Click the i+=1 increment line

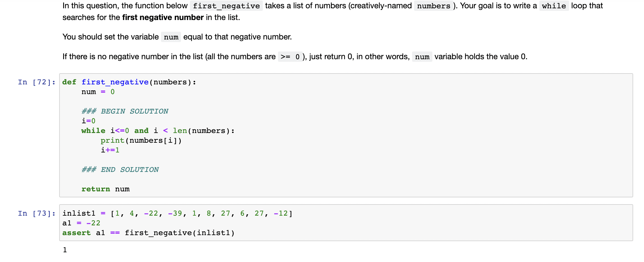coord(110,150)
